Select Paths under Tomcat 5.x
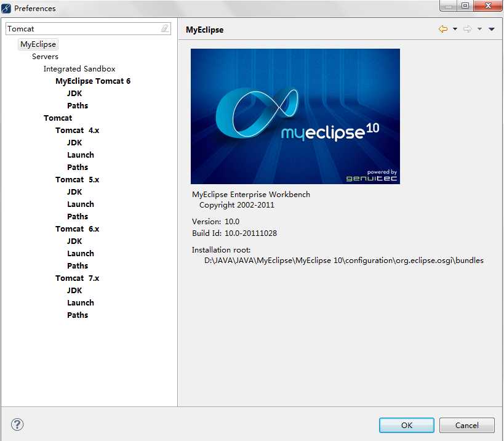 (78, 216)
